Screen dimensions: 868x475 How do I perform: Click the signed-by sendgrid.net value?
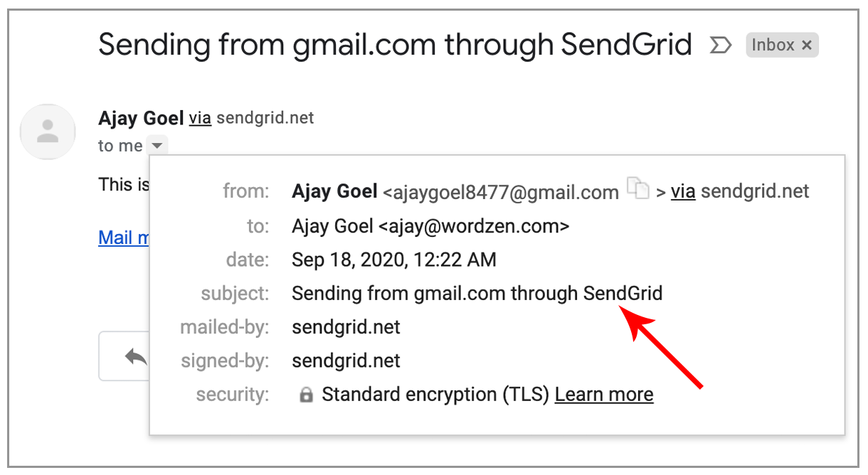(x=346, y=361)
